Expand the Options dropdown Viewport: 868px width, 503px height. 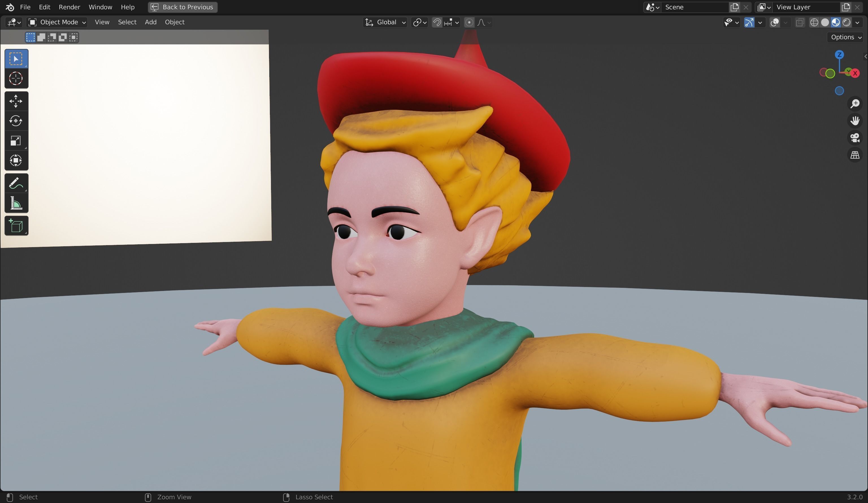[x=846, y=37]
